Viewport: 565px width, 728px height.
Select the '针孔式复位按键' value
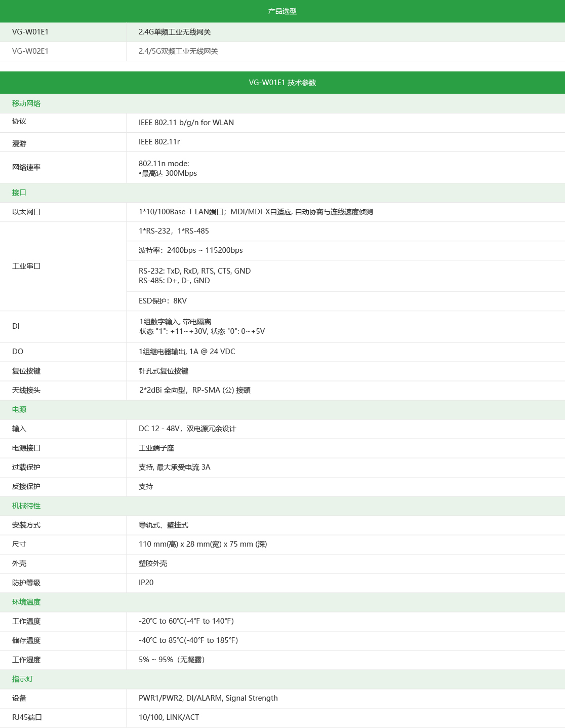pyautogui.click(x=164, y=371)
